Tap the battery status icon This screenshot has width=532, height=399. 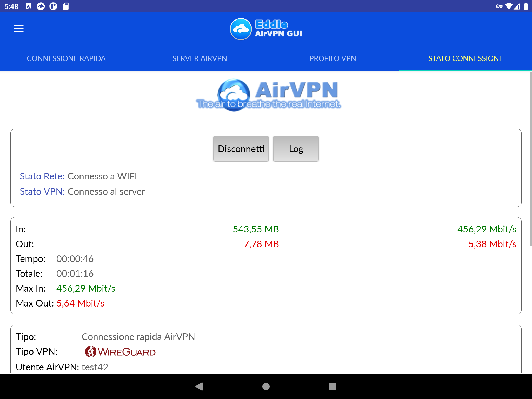(x=526, y=6)
